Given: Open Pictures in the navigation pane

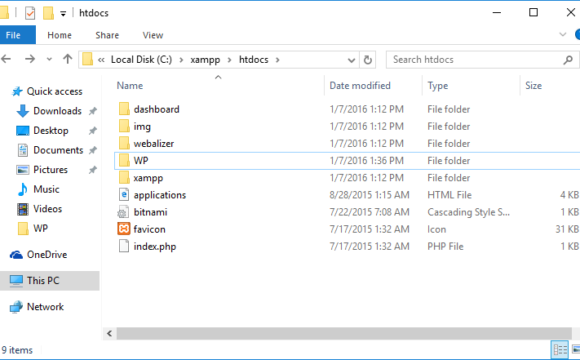Looking at the screenshot, I should click(x=43, y=170).
